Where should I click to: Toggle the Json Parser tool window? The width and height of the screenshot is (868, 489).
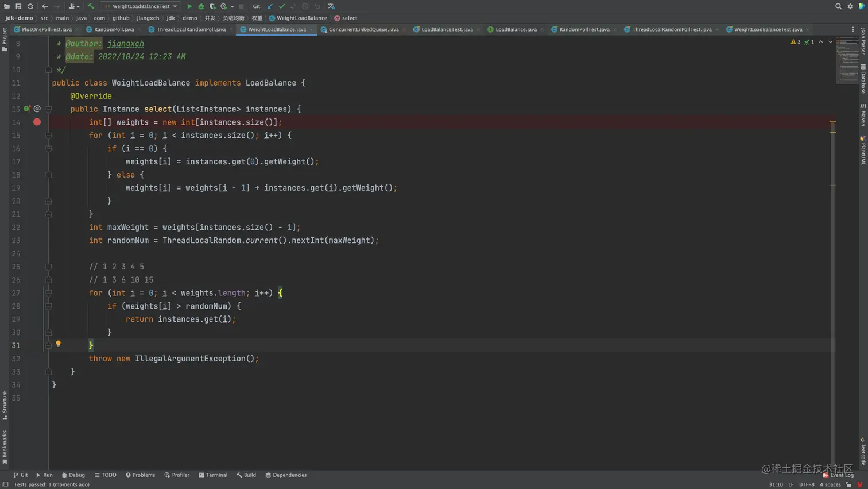[863, 41]
